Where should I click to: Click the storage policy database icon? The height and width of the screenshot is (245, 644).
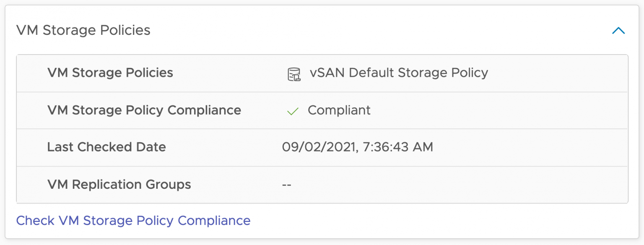pos(294,74)
